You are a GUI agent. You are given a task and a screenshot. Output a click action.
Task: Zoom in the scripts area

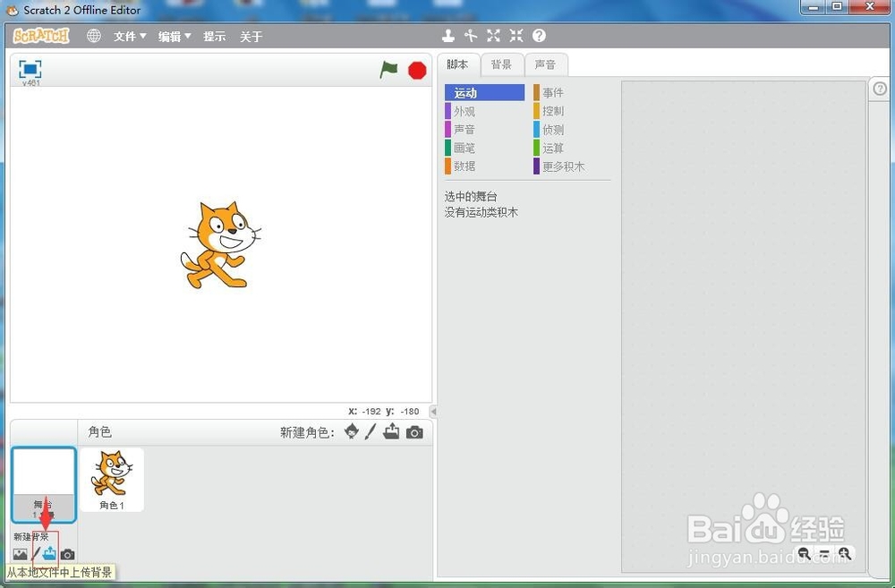(x=845, y=553)
